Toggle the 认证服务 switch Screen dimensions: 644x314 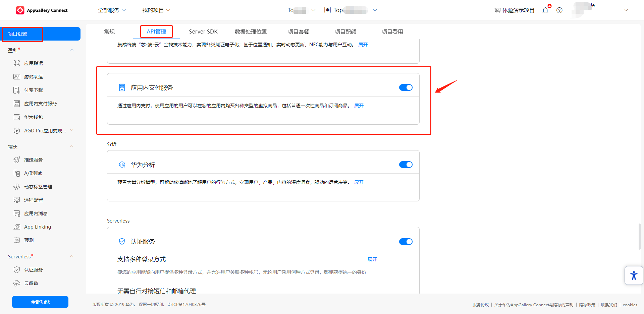[406, 242]
